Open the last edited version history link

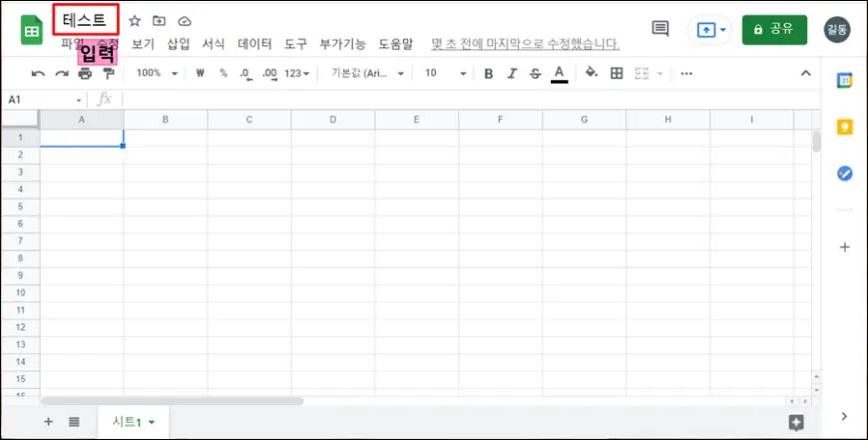point(525,44)
